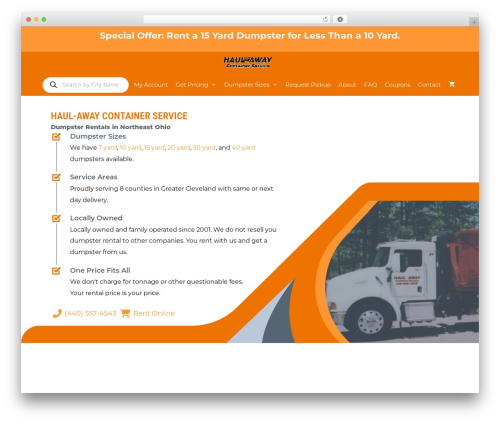
Task: Click the 15 yard dumpster link
Action: tap(154, 148)
